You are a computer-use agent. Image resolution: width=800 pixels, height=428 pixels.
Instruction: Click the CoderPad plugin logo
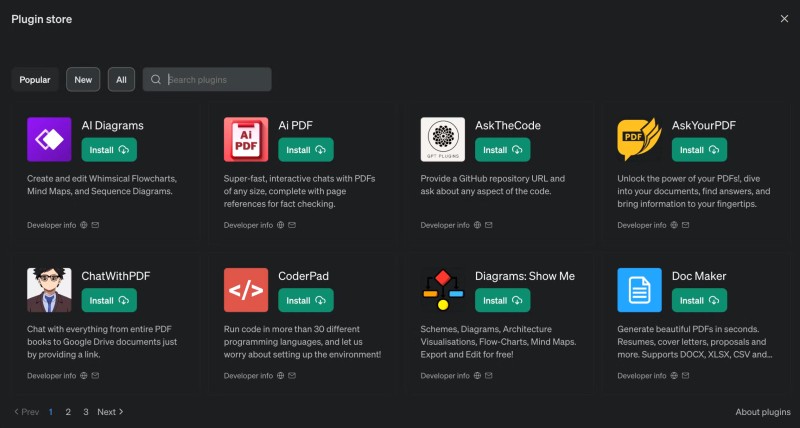[246, 289]
